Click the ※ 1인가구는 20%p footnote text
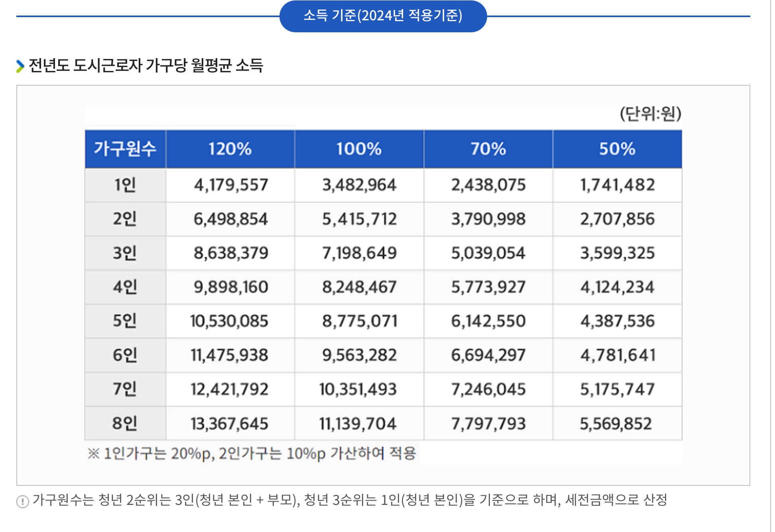The width and height of the screenshot is (775, 532). (x=252, y=453)
